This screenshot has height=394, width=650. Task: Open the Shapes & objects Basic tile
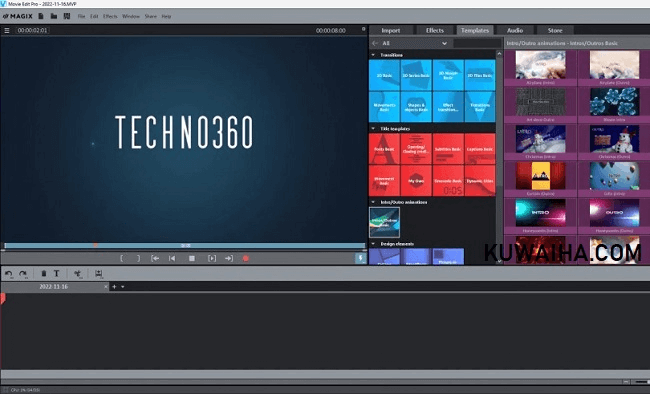[416, 107]
